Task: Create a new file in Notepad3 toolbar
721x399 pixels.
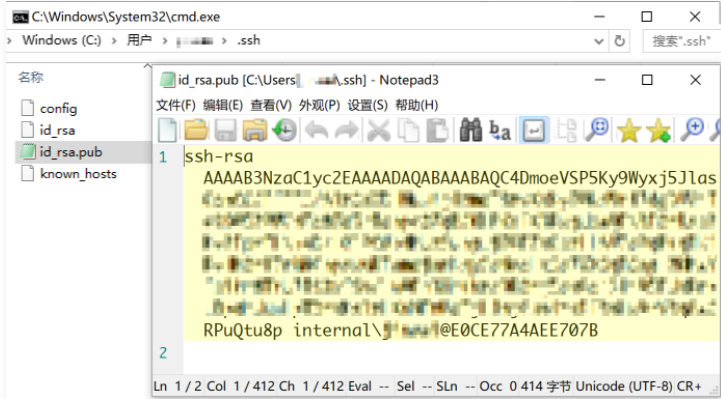Action: (x=167, y=130)
